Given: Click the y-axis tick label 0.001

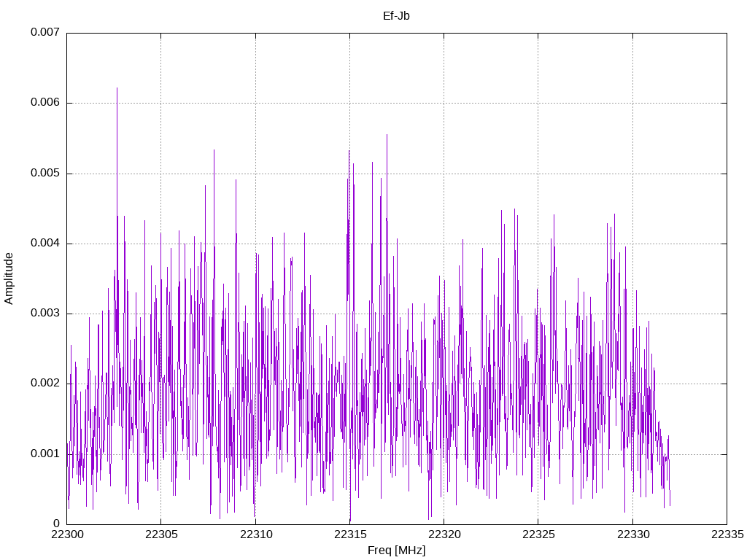Looking at the screenshot, I should tap(45, 454).
